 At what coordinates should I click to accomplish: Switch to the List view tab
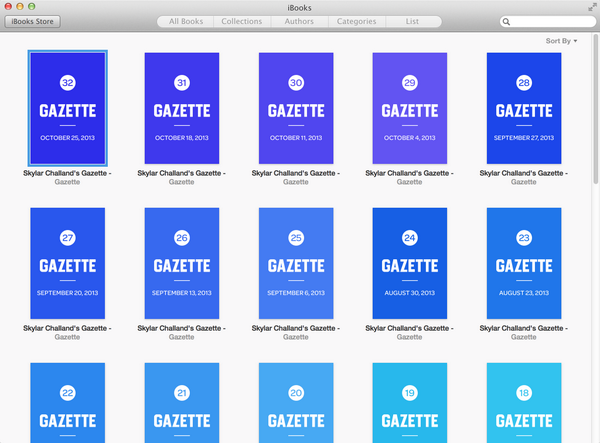pos(412,21)
